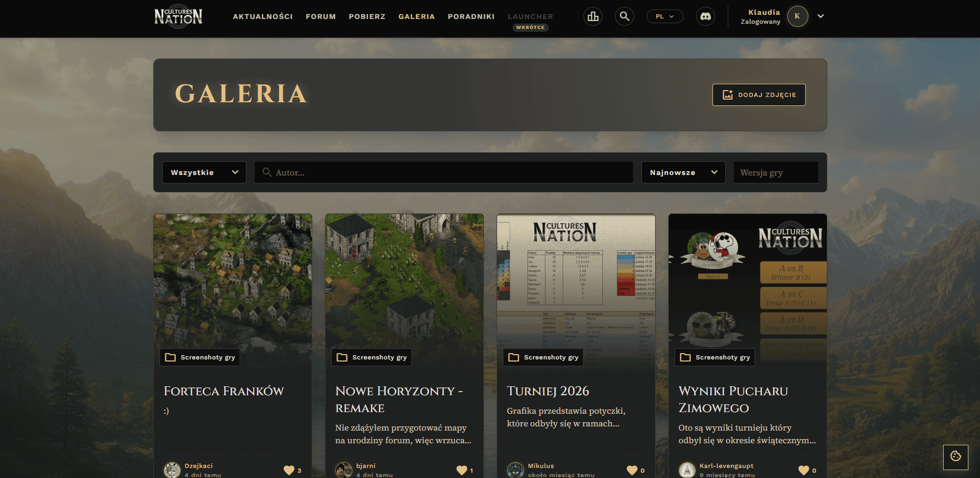This screenshot has width=980, height=478.
Task: Focus the Wersja gry input field
Action: pos(776,172)
